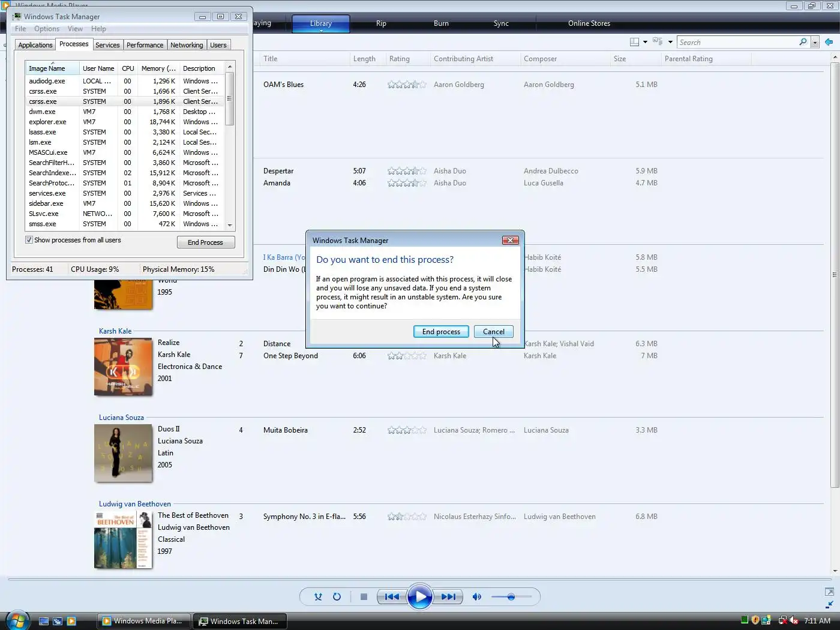
Task: Set star rating for Muita Bobeira
Action: tap(407, 430)
